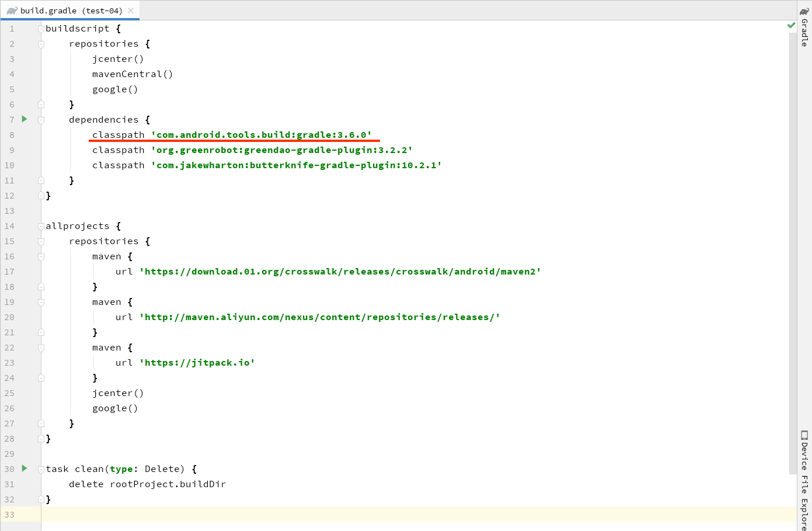The height and width of the screenshot is (531, 812).
Task: Click the allprojects keyword
Action: tap(78, 226)
